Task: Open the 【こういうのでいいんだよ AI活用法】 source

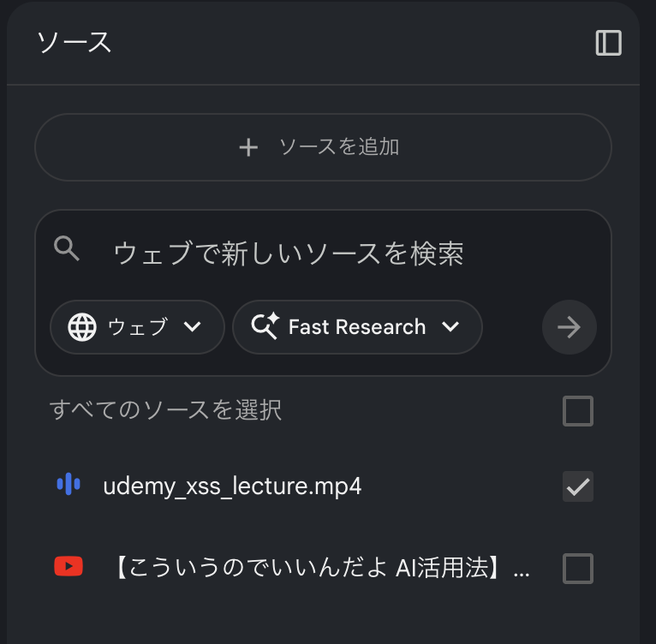Action: point(321,568)
